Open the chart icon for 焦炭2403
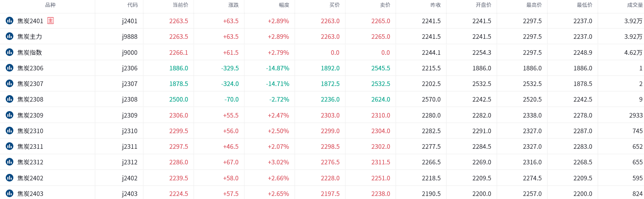644x199 pixels. 10,193
